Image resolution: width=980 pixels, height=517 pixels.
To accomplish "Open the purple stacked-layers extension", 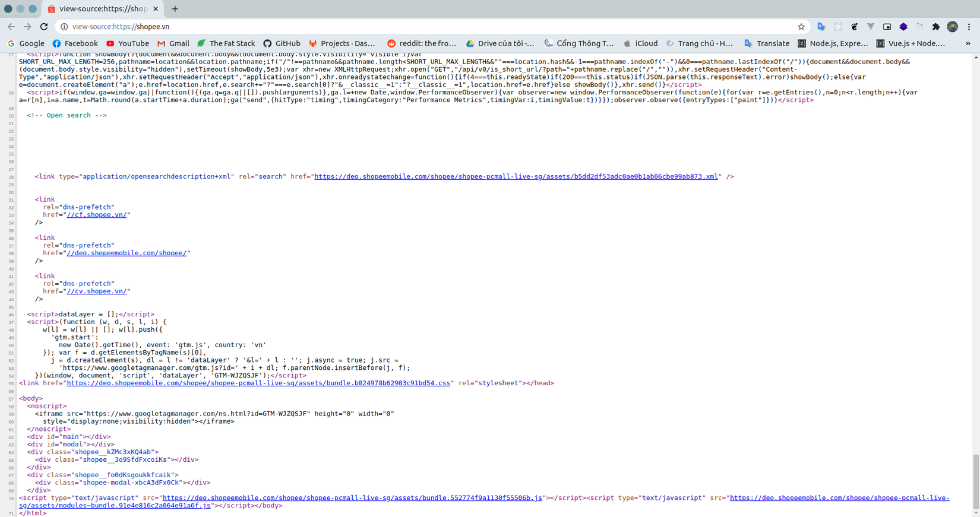I will (903, 27).
